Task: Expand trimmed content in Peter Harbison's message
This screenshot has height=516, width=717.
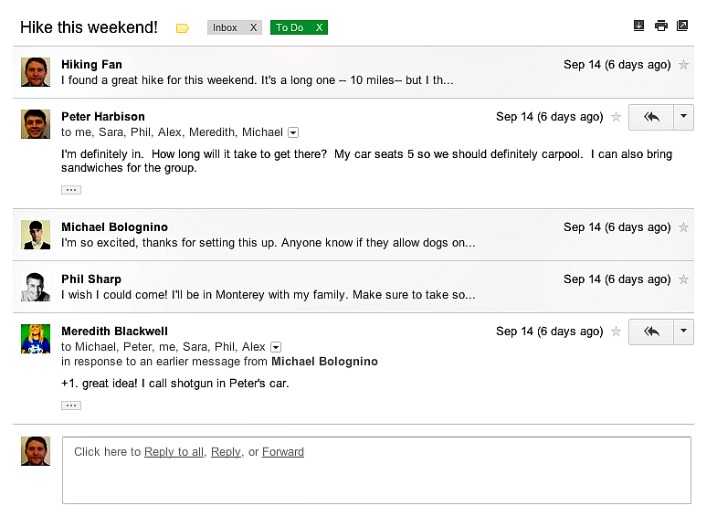Action: click(x=71, y=190)
